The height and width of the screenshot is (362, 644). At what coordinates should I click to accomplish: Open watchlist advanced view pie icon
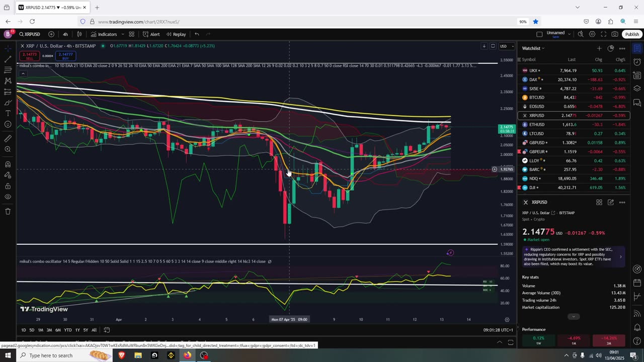click(x=610, y=48)
